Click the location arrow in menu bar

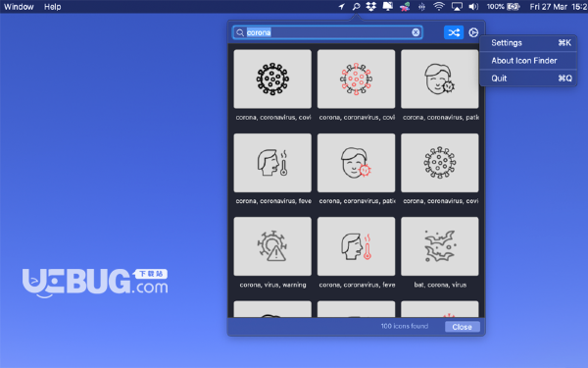341,7
